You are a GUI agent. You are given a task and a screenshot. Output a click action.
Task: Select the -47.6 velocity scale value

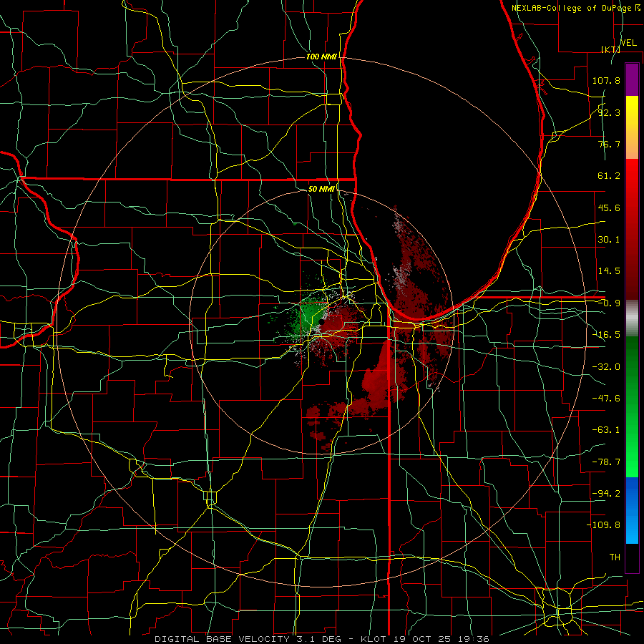(606, 399)
